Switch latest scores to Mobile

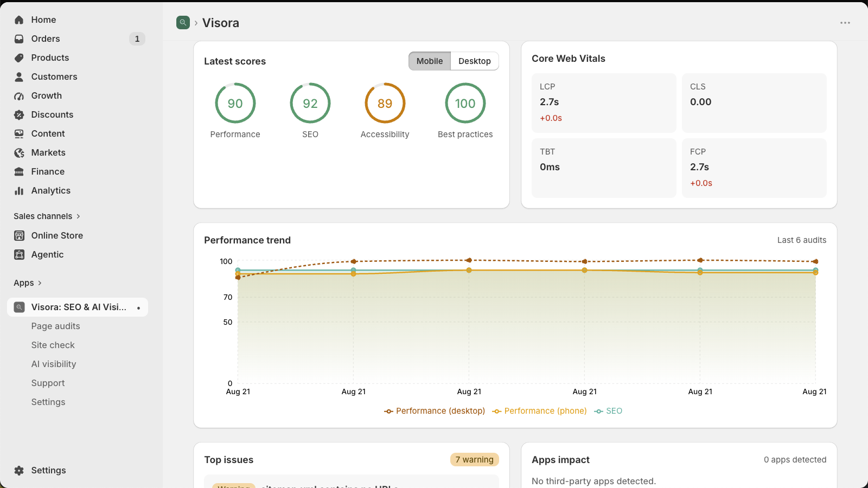(430, 61)
